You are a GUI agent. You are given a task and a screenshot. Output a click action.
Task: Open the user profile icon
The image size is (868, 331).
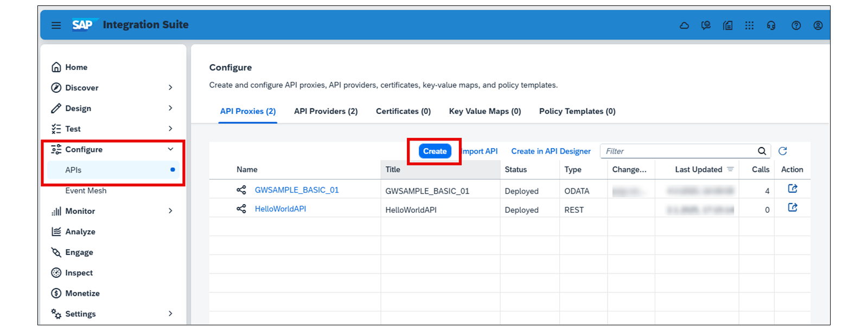point(818,26)
